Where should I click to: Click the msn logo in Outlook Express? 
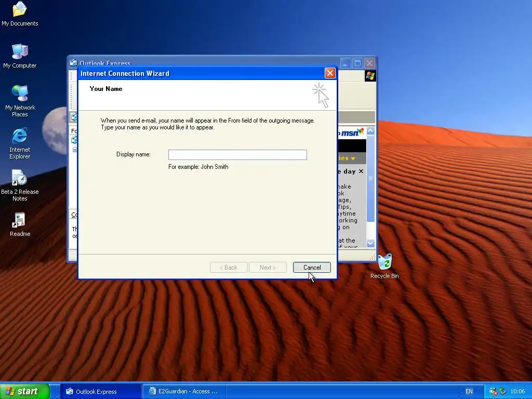[x=352, y=132]
